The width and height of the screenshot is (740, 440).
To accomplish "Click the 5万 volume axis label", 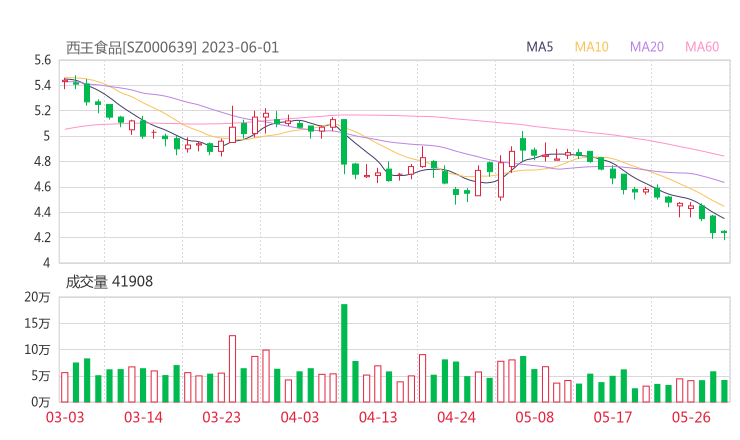I will click(41, 376).
